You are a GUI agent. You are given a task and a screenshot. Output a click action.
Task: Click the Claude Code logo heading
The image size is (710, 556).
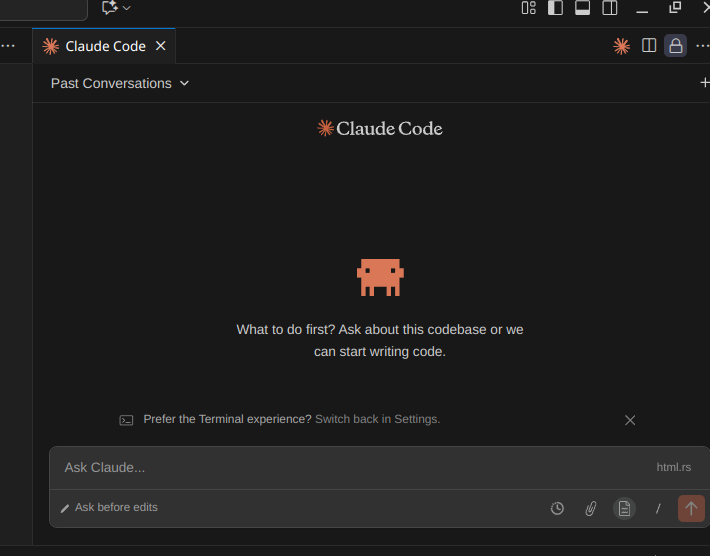379,129
